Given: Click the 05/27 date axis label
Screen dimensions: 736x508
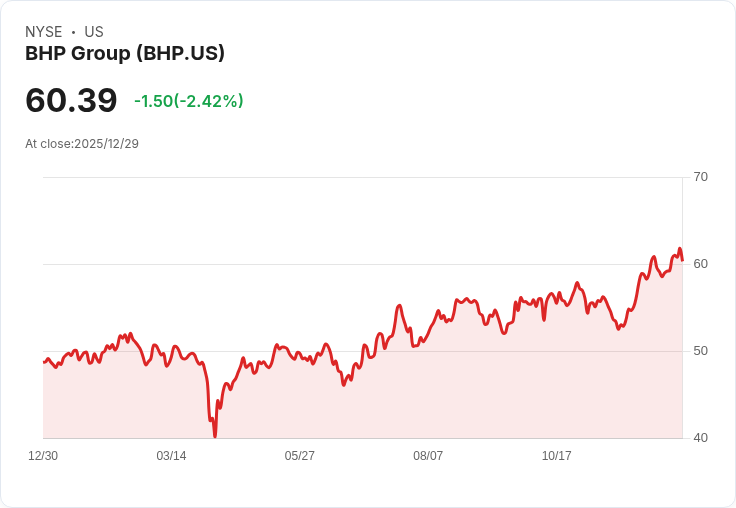Looking at the screenshot, I should [x=299, y=456].
